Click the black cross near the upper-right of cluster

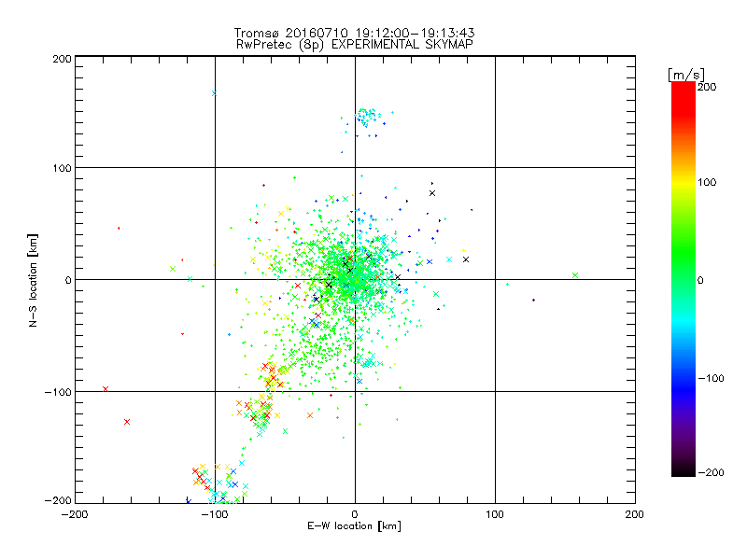432,193
